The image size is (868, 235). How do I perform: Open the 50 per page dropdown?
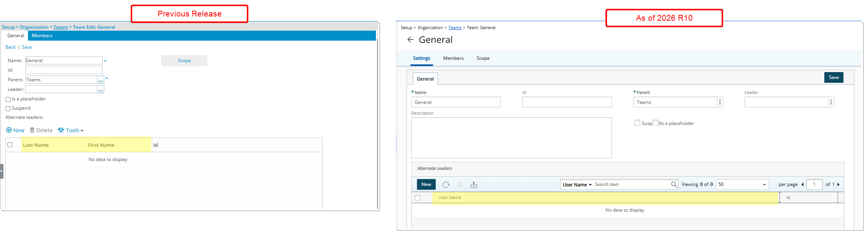click(742, 184)
